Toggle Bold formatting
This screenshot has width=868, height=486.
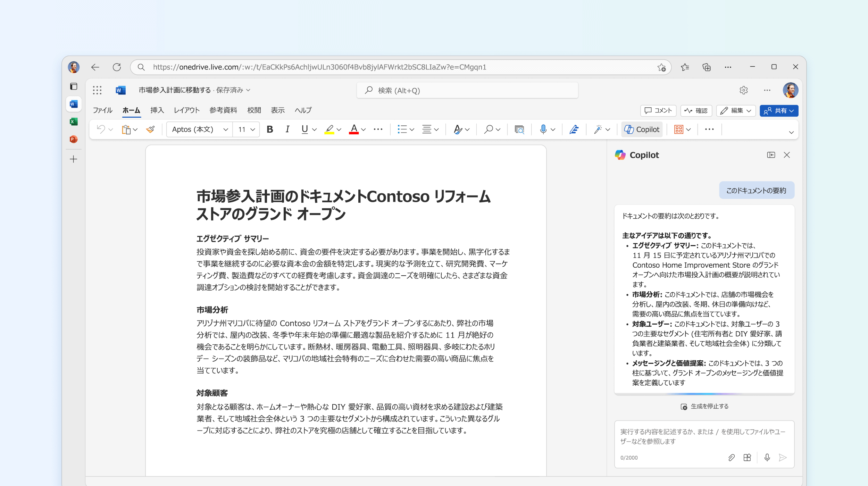(270, 129)
